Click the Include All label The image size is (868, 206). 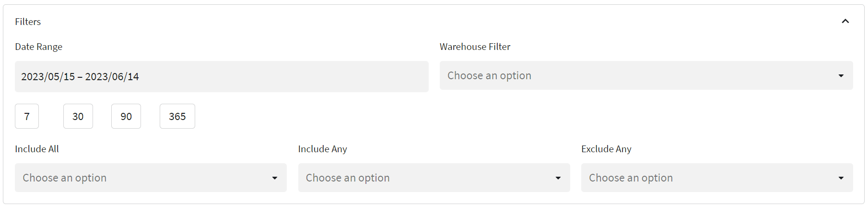click(37, 149)
